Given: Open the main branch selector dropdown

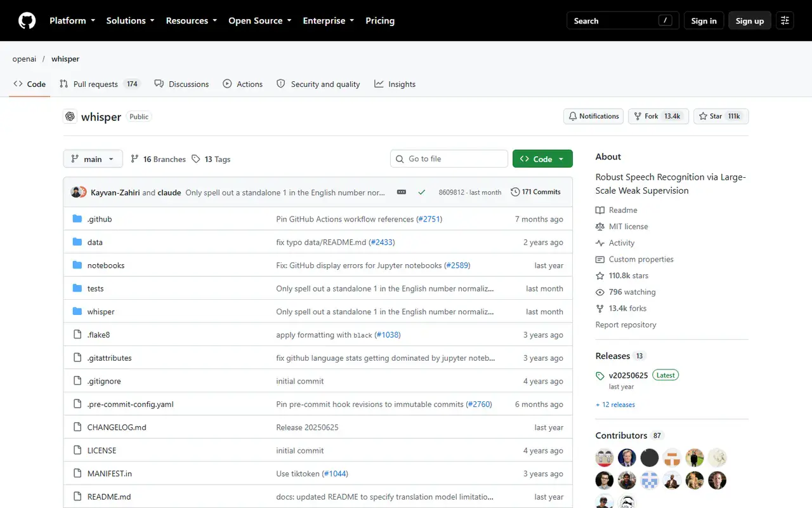Looking at the screenshot, I should click(93, 159).
